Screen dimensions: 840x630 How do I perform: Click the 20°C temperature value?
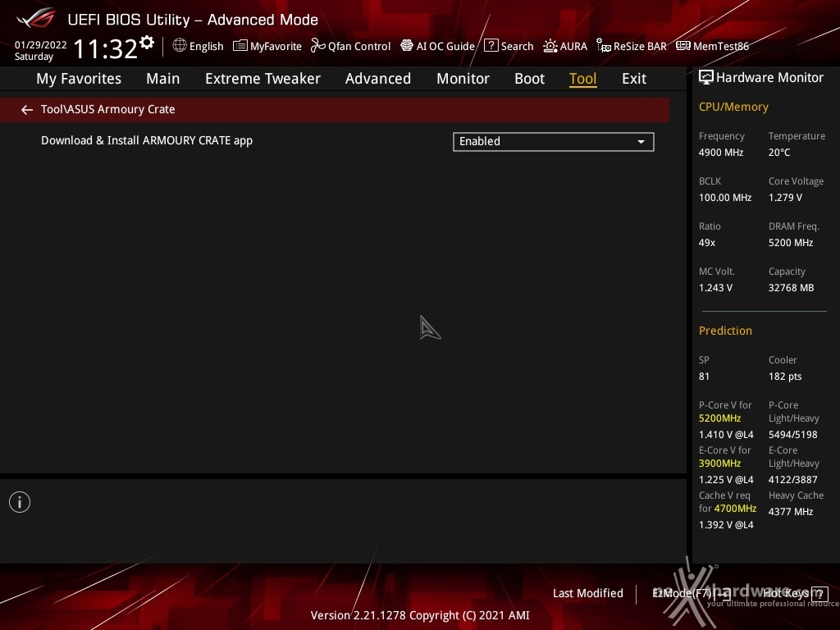[x=779, y=153]
